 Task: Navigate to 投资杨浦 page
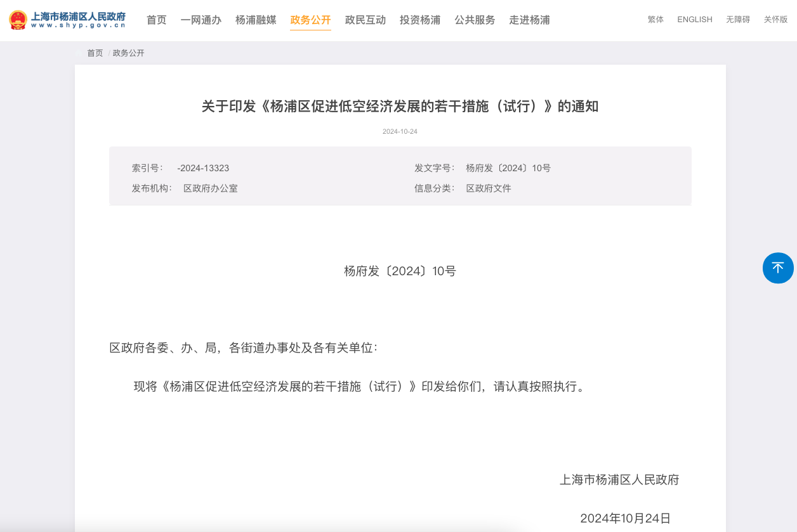click(x=419, y=20)
